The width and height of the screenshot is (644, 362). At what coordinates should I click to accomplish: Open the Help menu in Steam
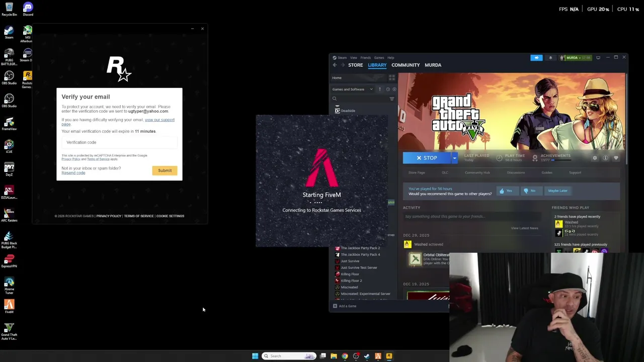390,58
